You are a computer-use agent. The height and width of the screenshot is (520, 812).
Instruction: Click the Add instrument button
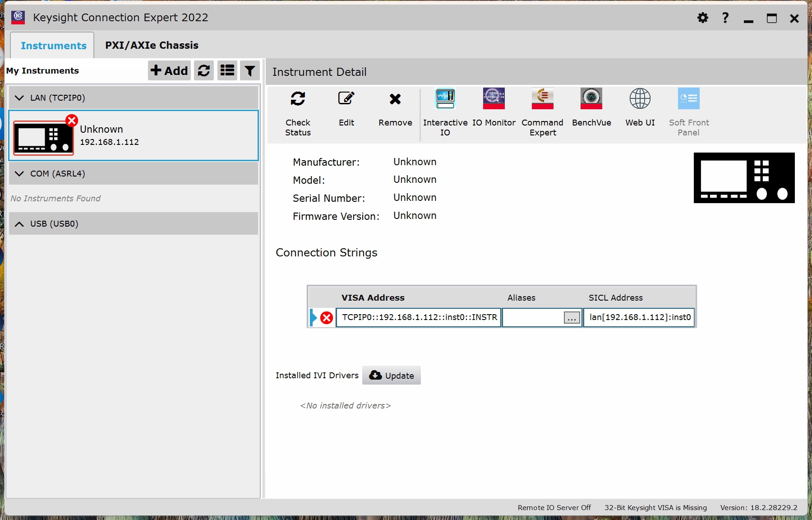169,71
